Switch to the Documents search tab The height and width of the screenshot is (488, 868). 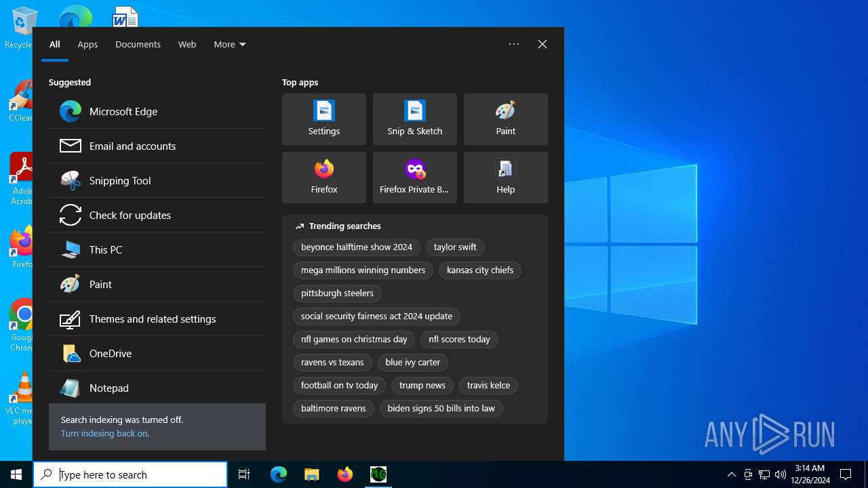click(x=138, y=44)
